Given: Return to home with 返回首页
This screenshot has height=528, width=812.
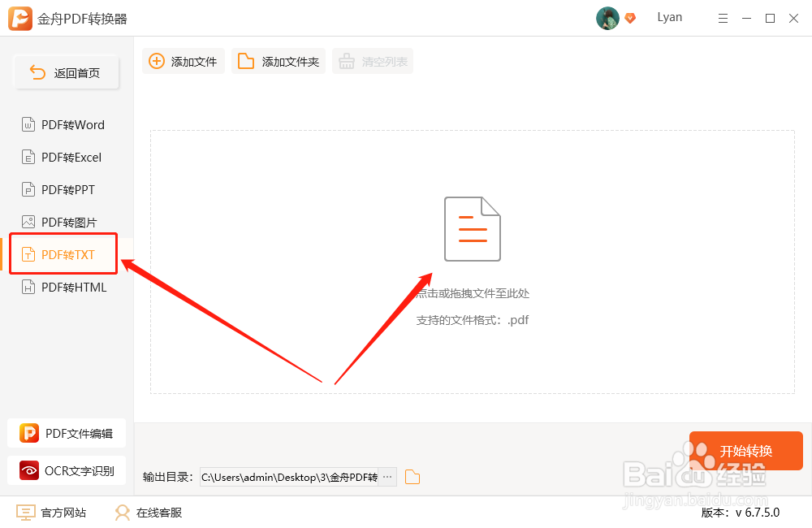Looking at the screenshot, I should [x=67, y=72].
